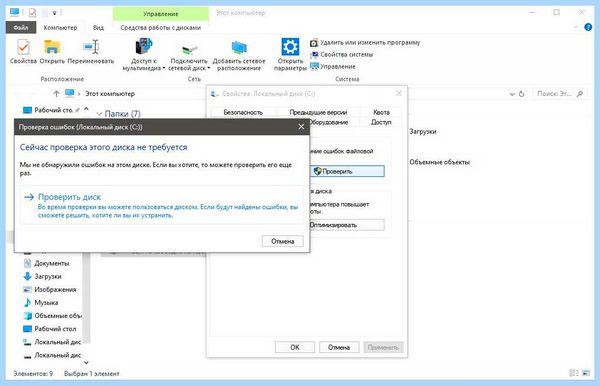Select Документы in navigation pane

click(x=46, y=263)
